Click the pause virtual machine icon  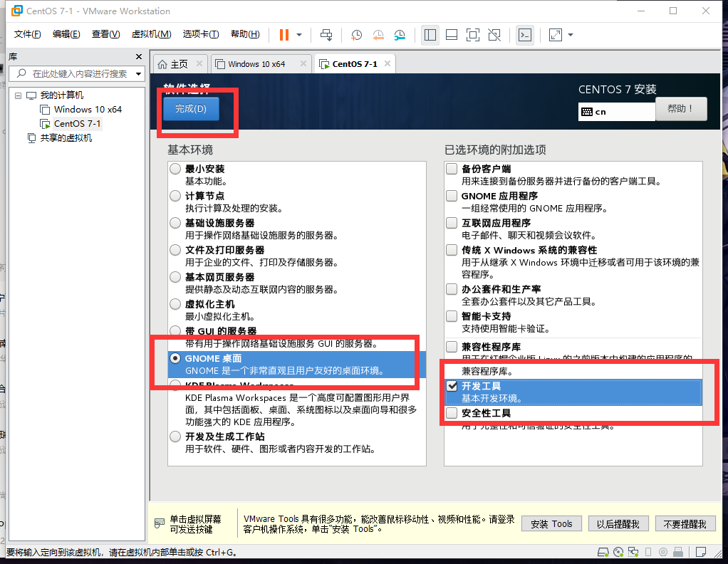click(284, 35)
